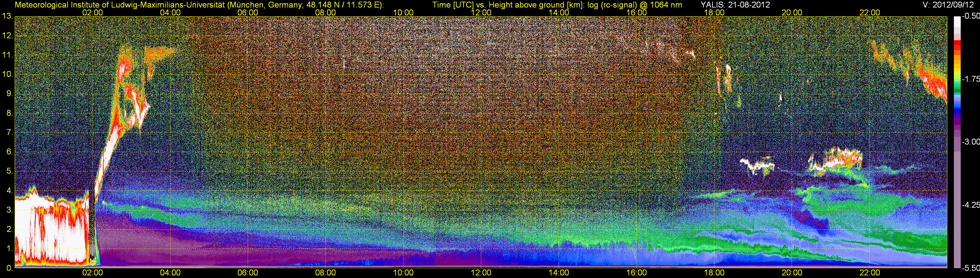Click the "-0.50" color scale value
Viewport: 980px width, 278px height.
(x=971, y=16)
